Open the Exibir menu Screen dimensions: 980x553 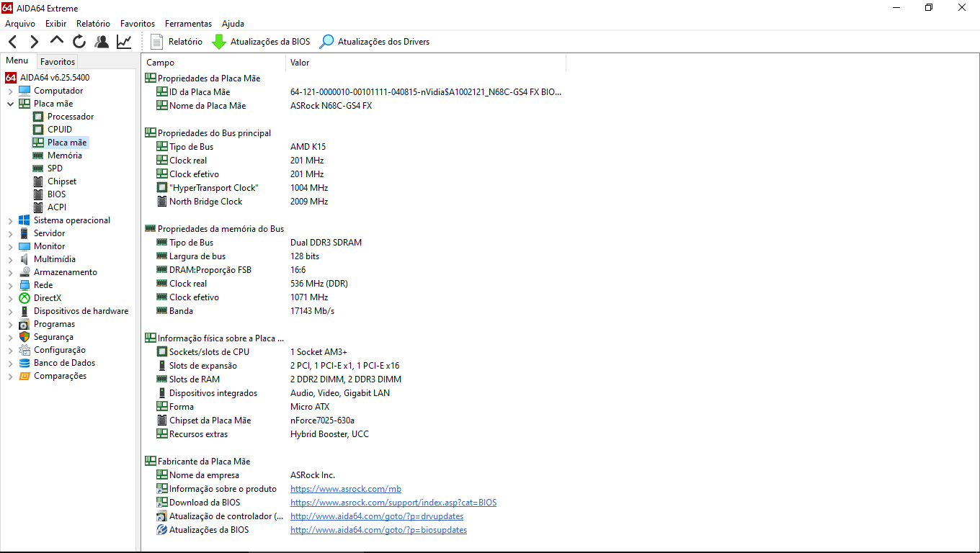(x=55, y=24)
